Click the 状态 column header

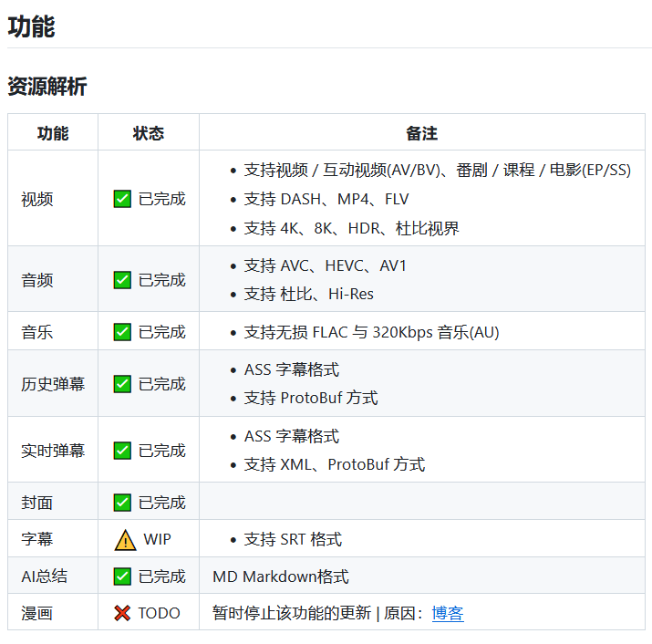(148, 133)
